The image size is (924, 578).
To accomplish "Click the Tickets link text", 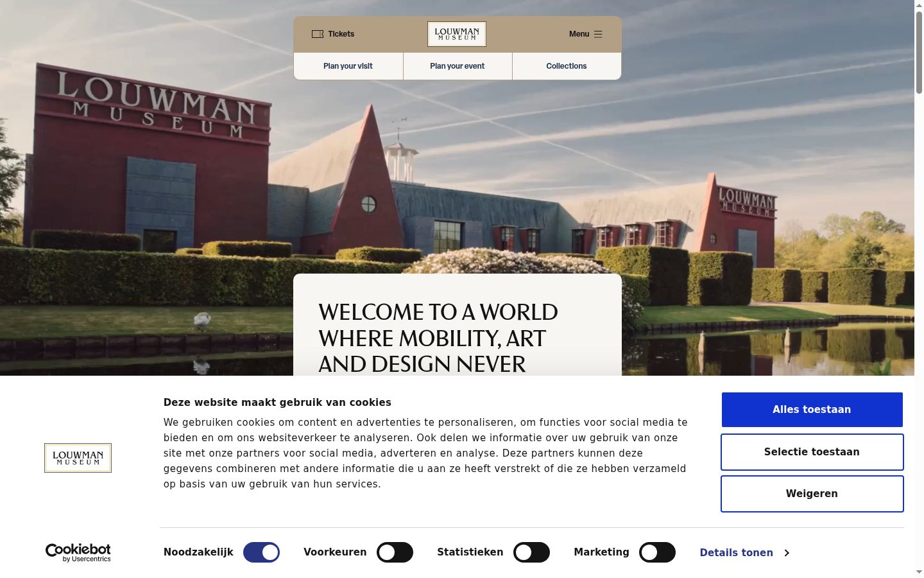I will click(341, 34).
